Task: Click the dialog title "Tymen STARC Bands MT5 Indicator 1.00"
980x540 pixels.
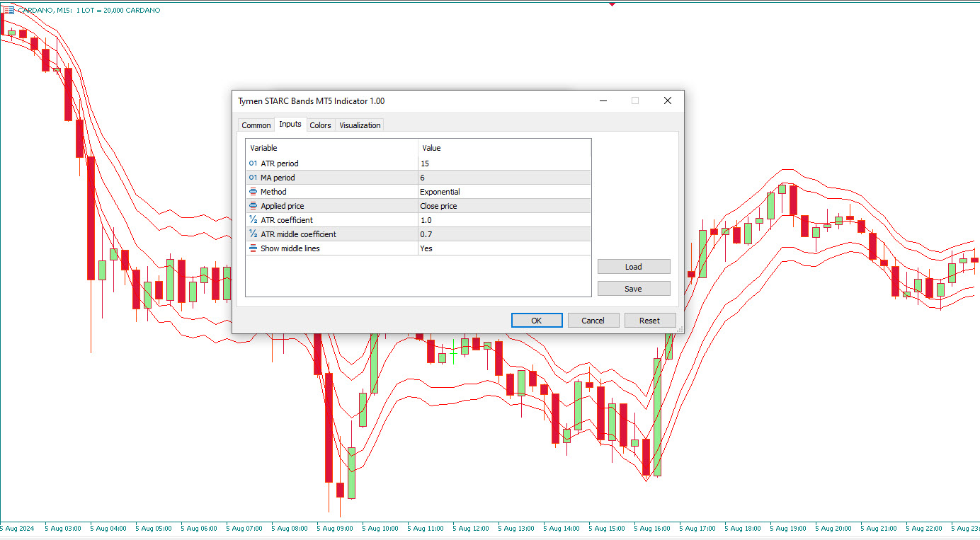Action: [x=312, y=101]
